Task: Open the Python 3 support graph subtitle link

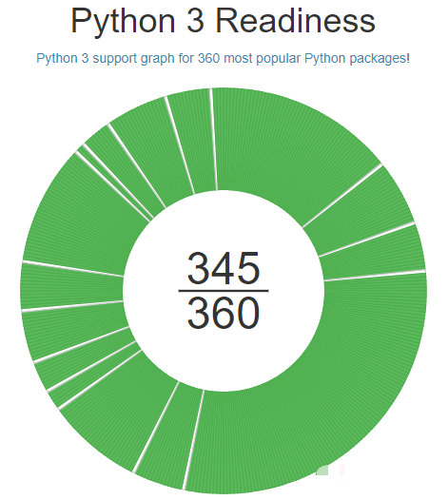Action: click(223, 58)
